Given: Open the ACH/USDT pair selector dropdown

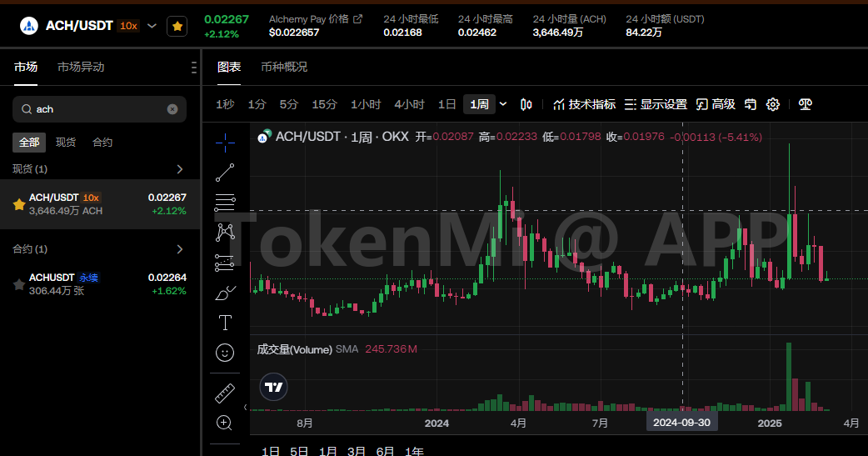Looking at the screenshot, I should click(x=152, y=26).
